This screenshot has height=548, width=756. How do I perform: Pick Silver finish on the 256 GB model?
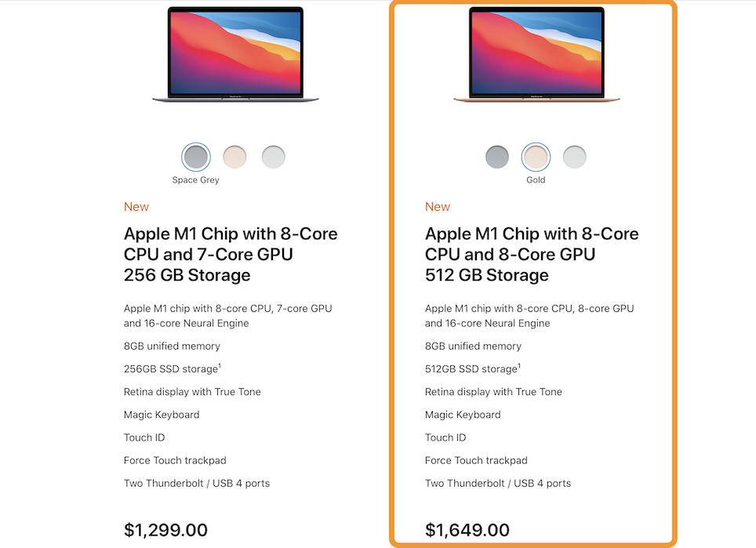click(x=273, y=157)
